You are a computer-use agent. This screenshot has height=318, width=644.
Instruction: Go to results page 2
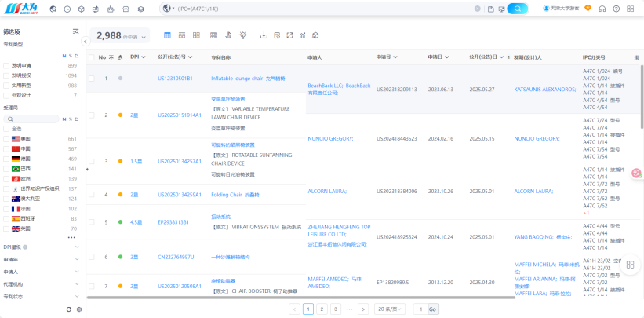(x=322, y=309)
